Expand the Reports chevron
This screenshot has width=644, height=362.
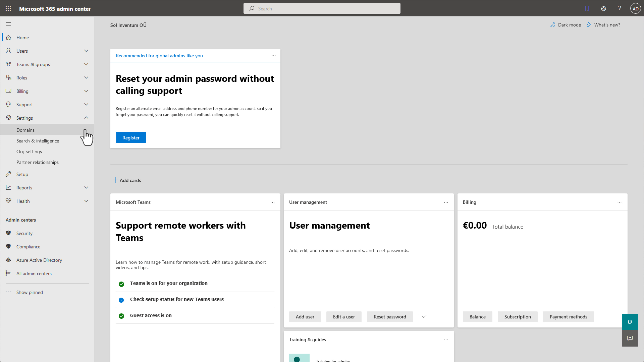[86, 188]
